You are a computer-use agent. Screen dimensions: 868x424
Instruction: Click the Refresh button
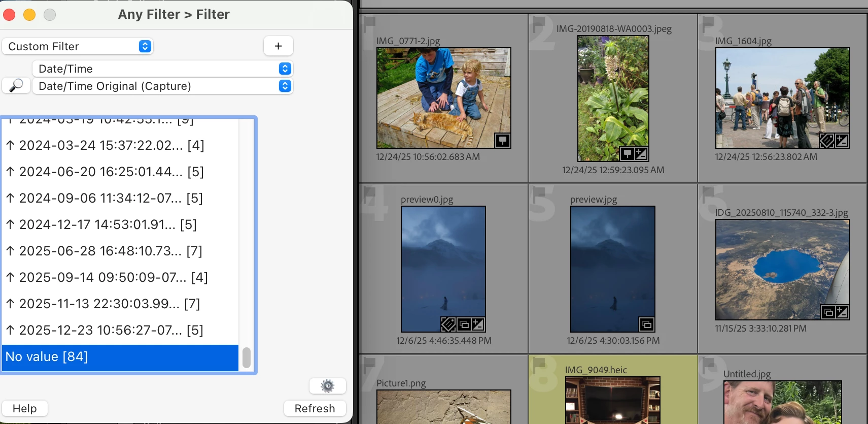(x=315, y=408)
